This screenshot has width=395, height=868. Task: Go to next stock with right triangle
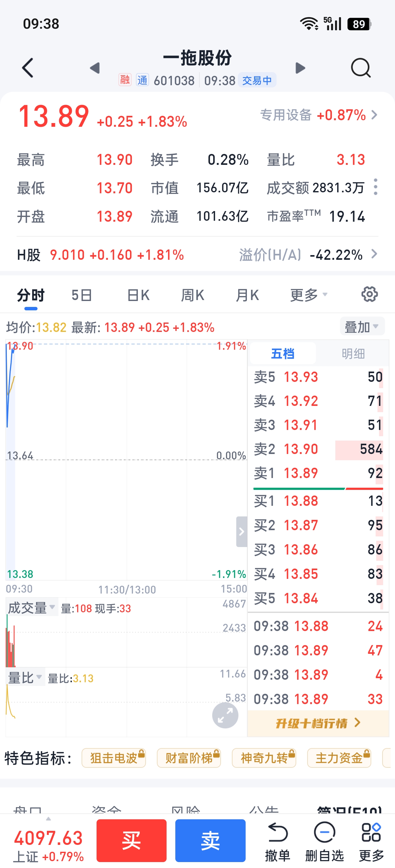pos(300,68)
